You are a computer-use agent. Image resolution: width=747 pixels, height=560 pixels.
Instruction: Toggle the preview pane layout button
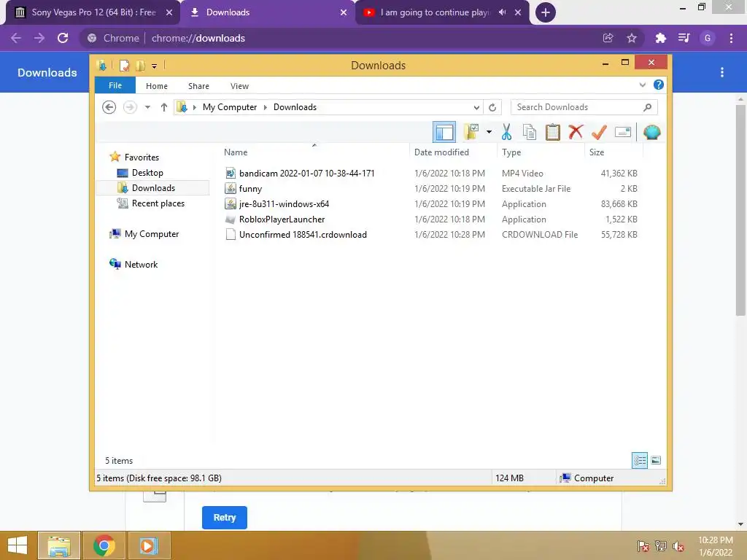[x=444, y=132]
